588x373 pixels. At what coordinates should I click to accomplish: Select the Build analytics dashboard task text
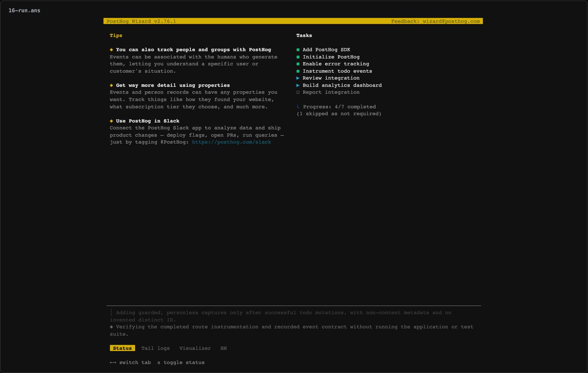342,86
